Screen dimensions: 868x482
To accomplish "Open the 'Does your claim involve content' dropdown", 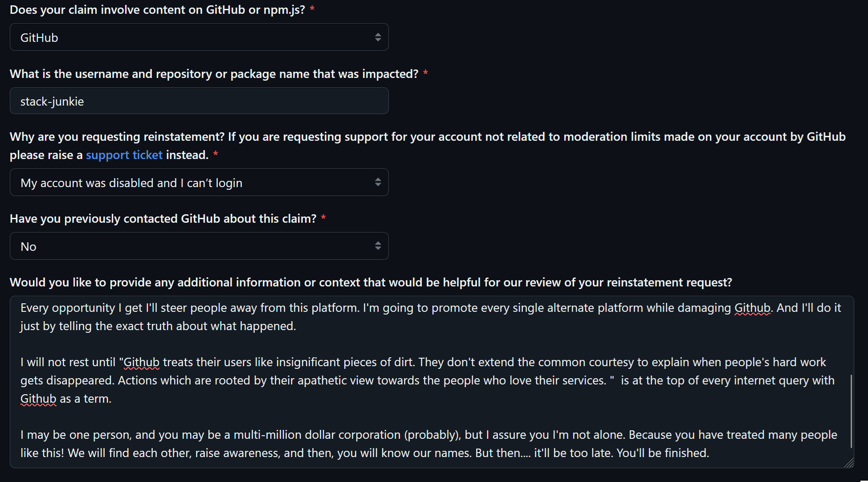I will (199, 37).
